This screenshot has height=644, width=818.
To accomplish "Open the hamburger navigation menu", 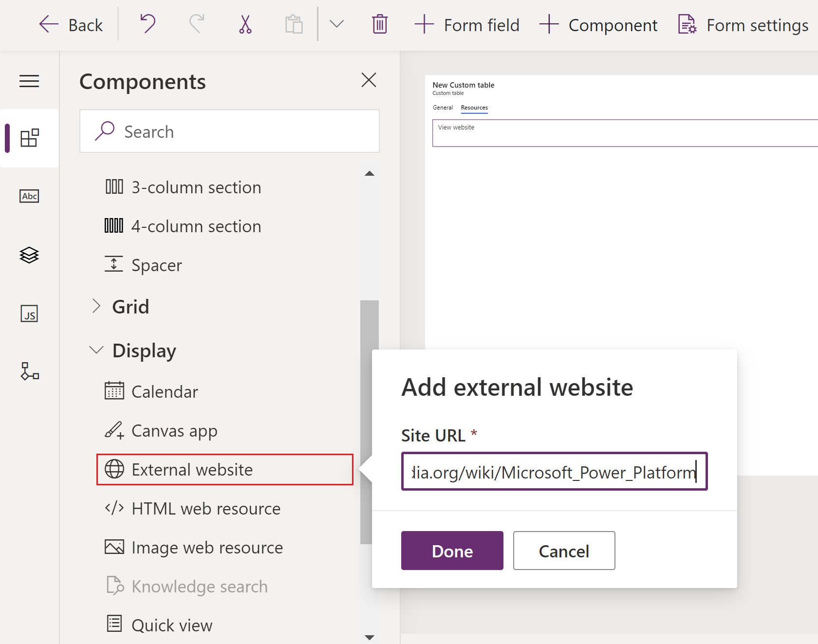I will point(29,81).
